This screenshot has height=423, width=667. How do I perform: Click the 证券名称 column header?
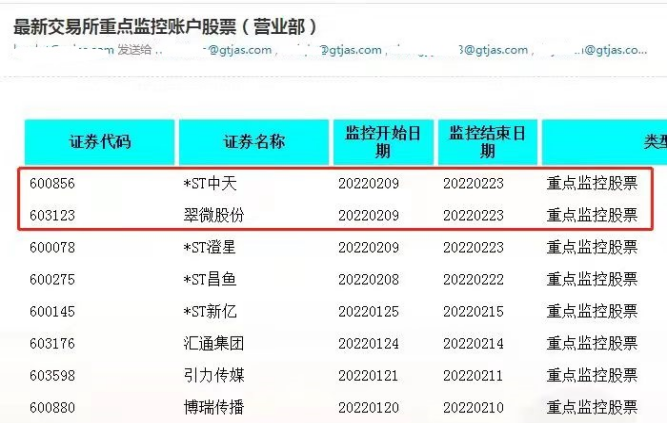coord(254,142)
